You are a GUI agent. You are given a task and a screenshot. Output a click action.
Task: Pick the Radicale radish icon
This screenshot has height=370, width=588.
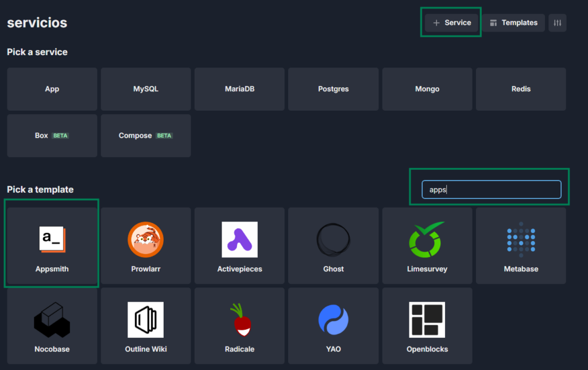tap(239, 320)
